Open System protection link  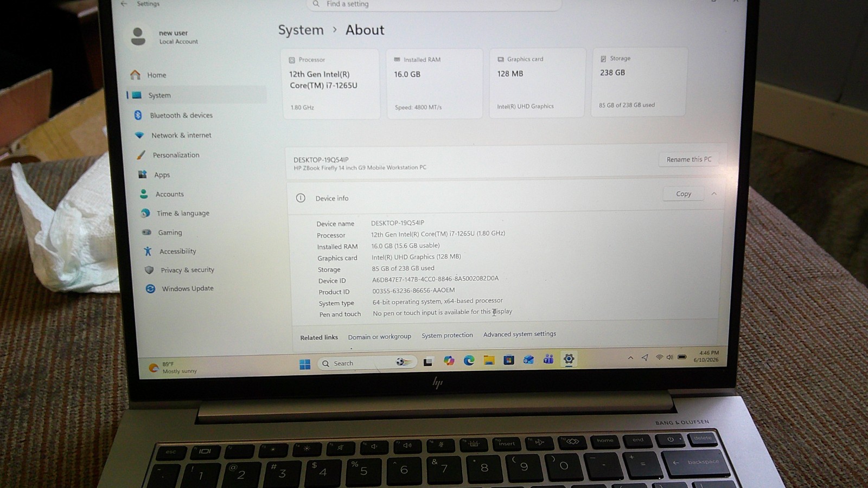(x=447, y=335)
